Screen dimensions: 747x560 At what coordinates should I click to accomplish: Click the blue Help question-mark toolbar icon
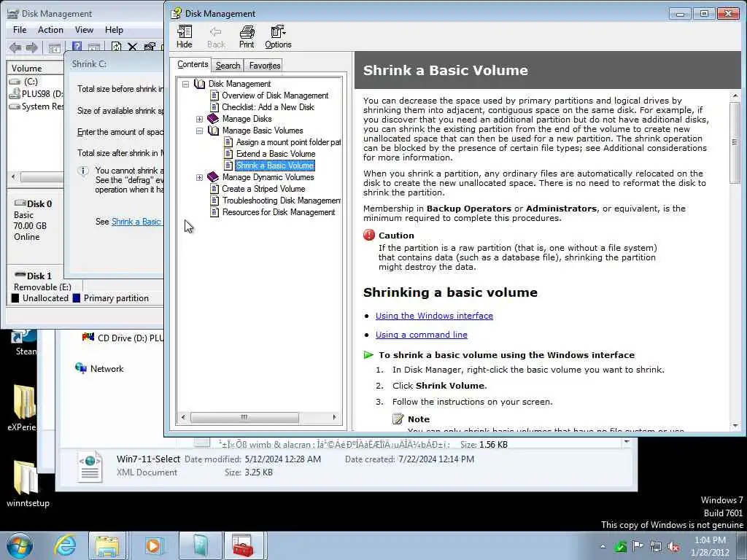point(76,46)
